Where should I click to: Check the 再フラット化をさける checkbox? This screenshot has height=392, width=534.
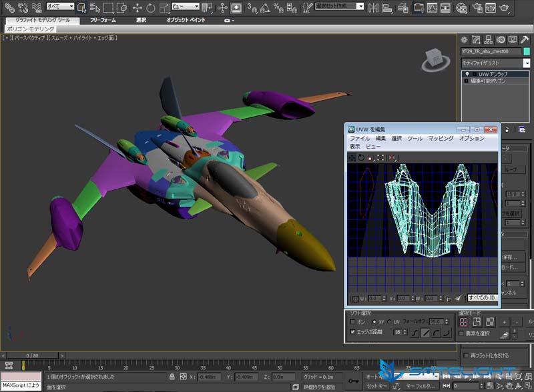[466, 355]
